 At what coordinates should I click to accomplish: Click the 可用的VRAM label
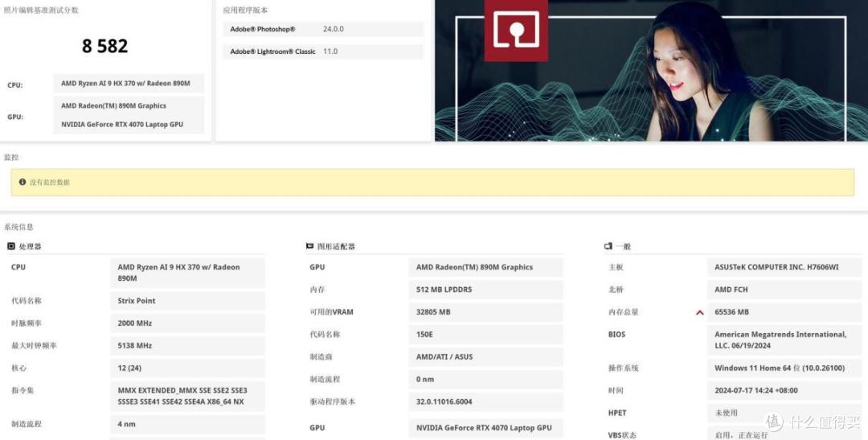tap(331, 312)
